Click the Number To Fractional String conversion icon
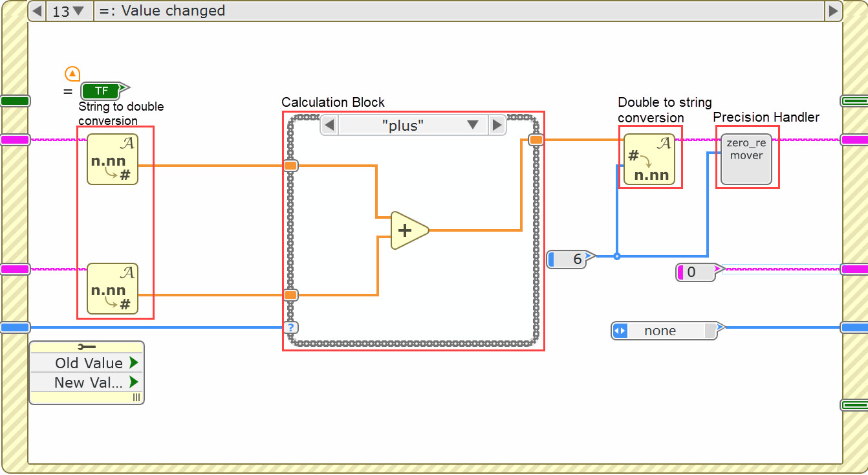868x475 pixels. (650, 157)
